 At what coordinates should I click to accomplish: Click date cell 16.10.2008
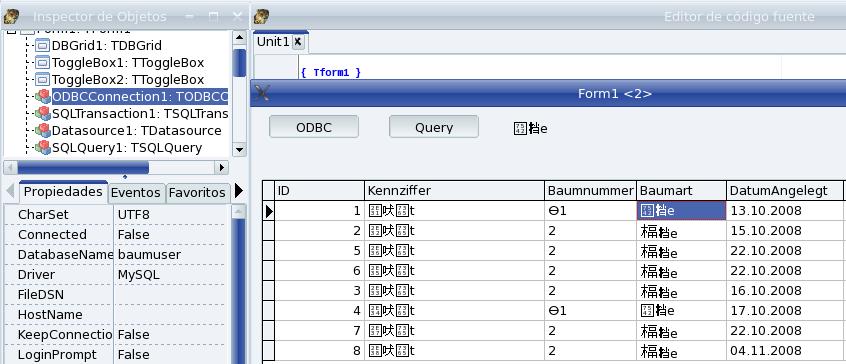(x=784, y=291)
